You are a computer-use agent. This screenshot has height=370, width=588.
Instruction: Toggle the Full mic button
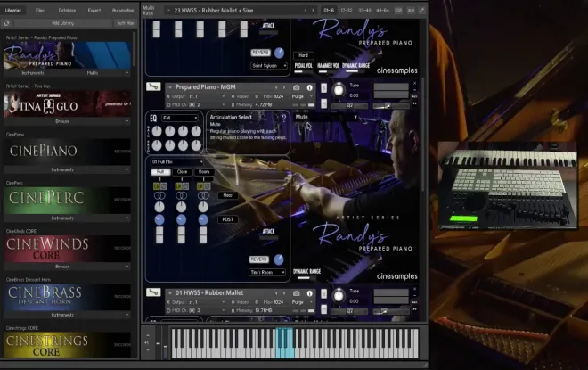(x=160, y=172)
